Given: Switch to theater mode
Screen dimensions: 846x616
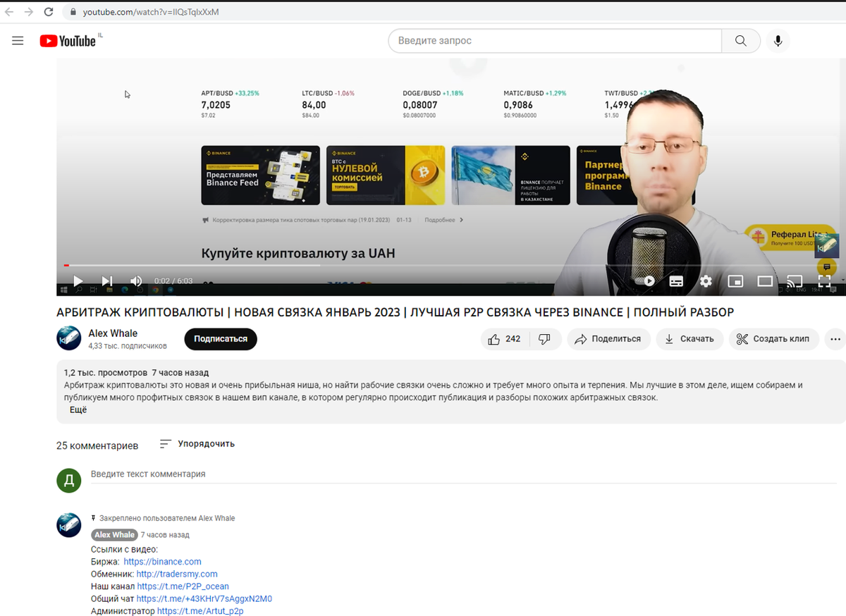Looking at the screenshot, I should tap(765, 281).
